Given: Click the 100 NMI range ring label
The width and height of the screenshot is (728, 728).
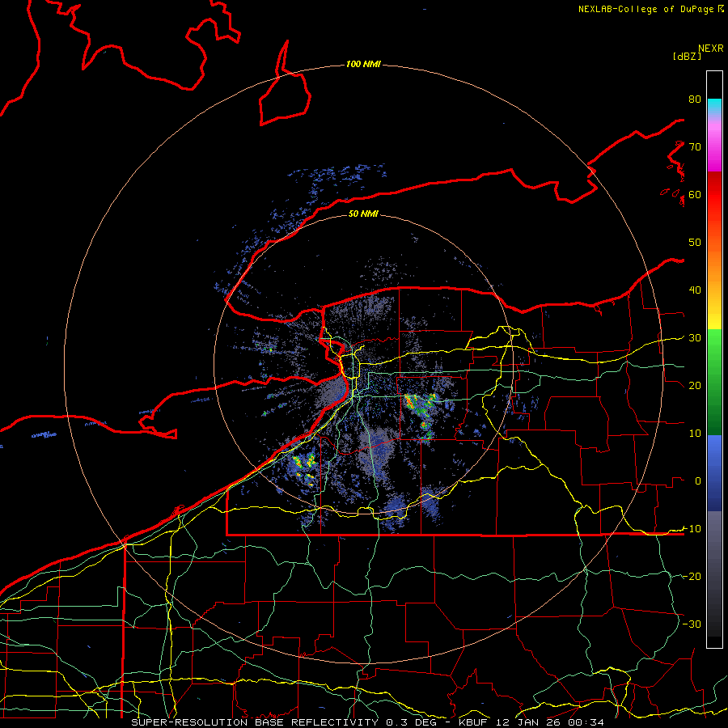Looking at the screenshot, I should coord(363,64).
